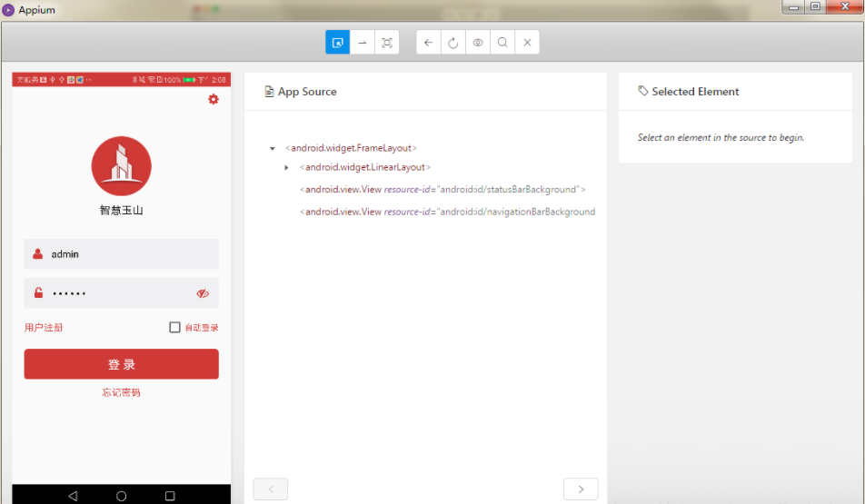Tap Android back navigation triangle
The height and width of the screenshot is (504, 865).
coord(73,496)
